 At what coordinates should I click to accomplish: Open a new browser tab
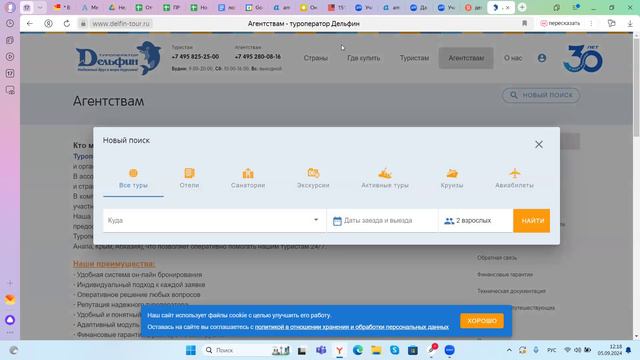pos(522,7)
